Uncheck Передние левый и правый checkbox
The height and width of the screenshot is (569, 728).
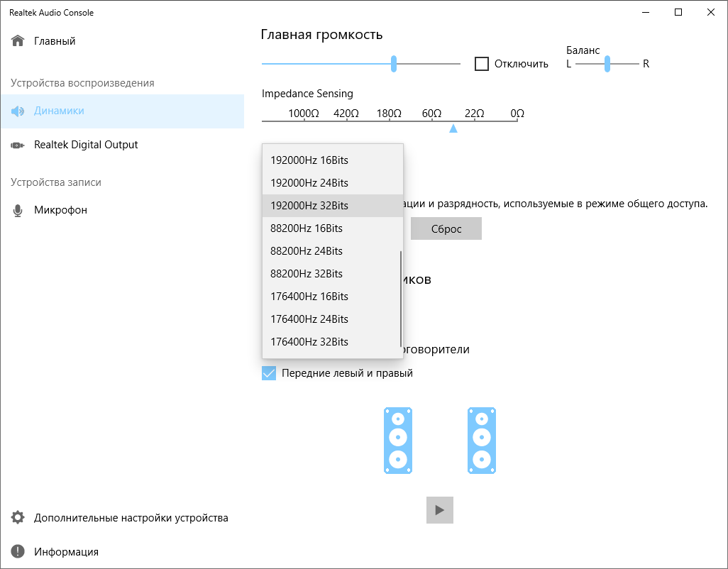(x=269, y=373)
